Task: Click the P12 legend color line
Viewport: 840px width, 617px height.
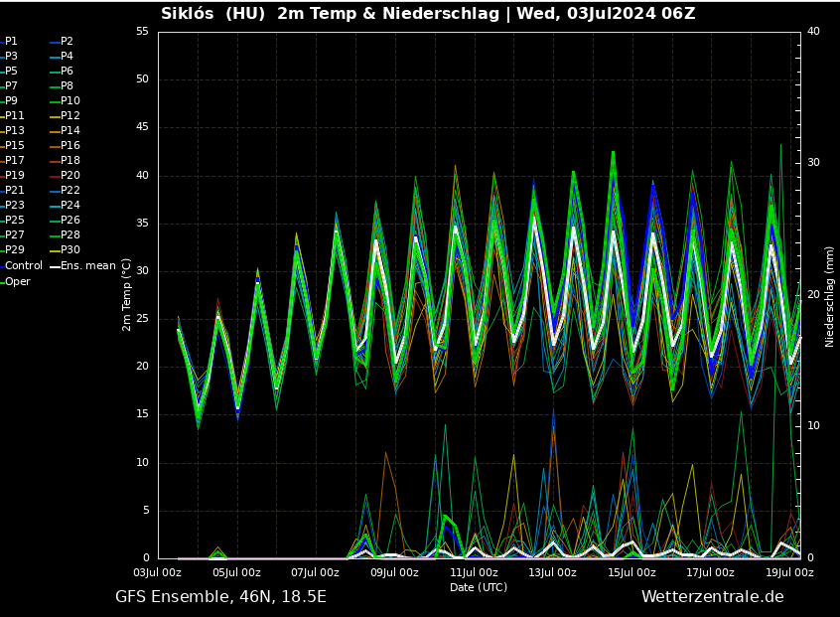Action: [54, 116]
